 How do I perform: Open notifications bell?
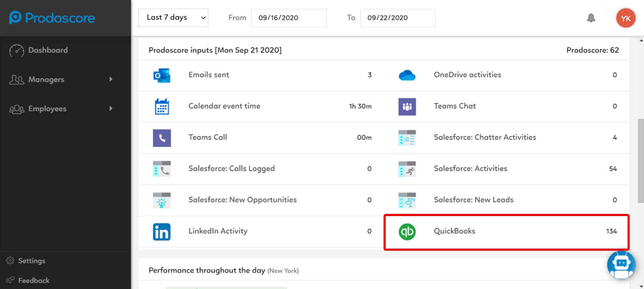click(591, 18)
